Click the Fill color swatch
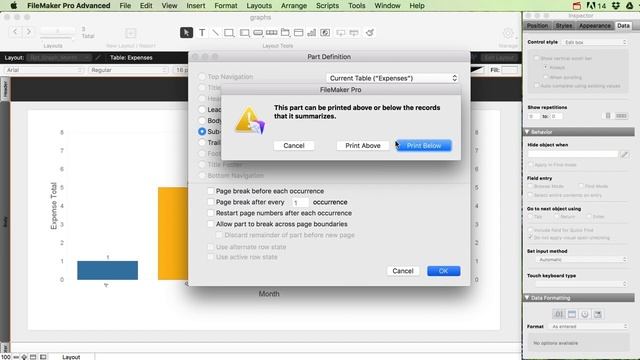 coord(509,70)
